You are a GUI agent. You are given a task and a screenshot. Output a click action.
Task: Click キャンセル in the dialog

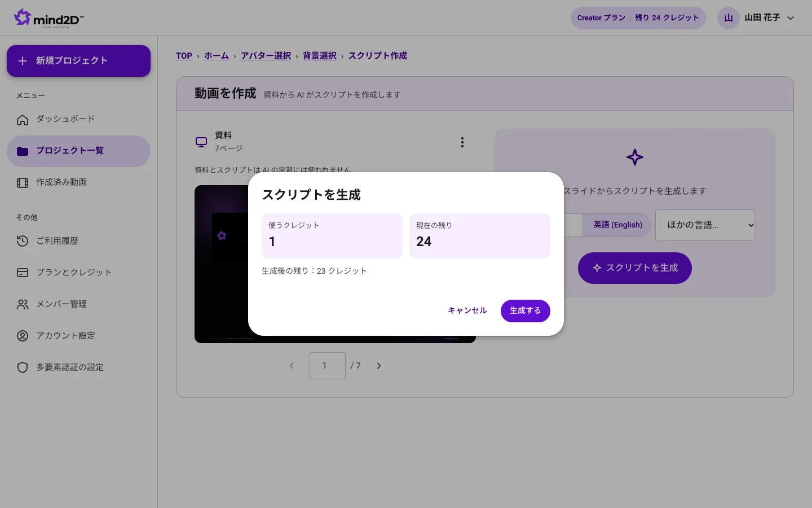pyautogui.click(x=467, y=311)
